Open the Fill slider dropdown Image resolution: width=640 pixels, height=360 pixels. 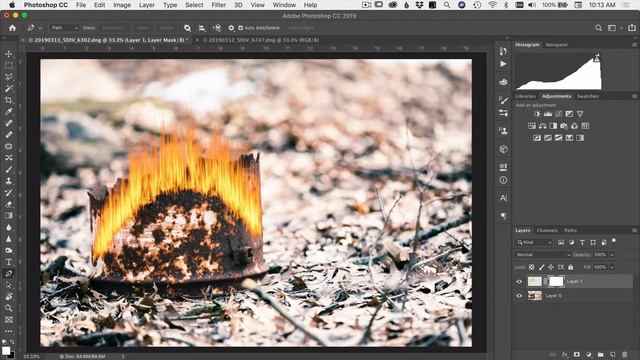click(x=612, y=267)
